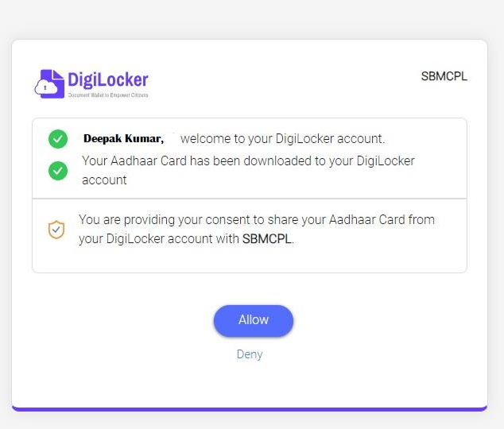Click the DigiLocker wordmark in the header
The width and height of the screenshot is (504, 429).
[x=108, y=79]
